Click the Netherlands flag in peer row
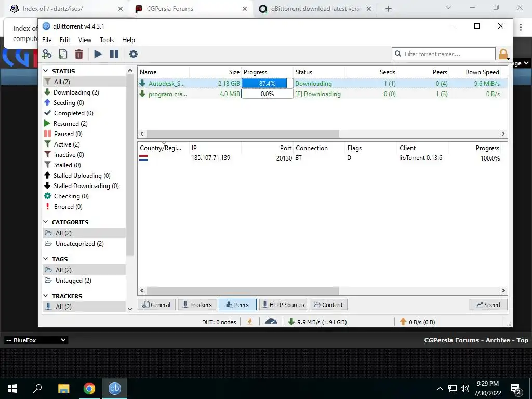 click(143, 158)
